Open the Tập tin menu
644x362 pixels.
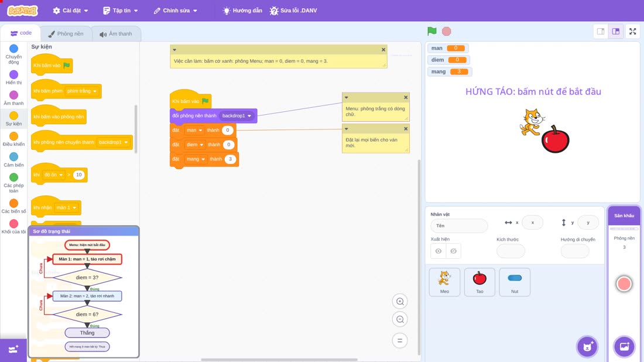point(121,11)
